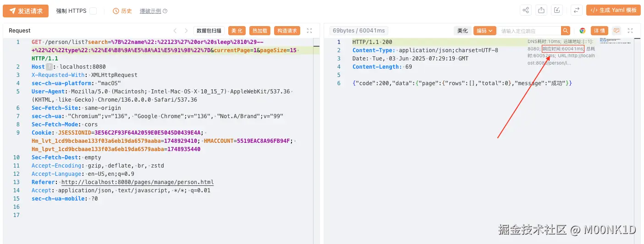This screenshot has width=644, height=244.
Task: Click the Sec-Fetch-Mode: cors line
Action: click(x=65, y=125)
